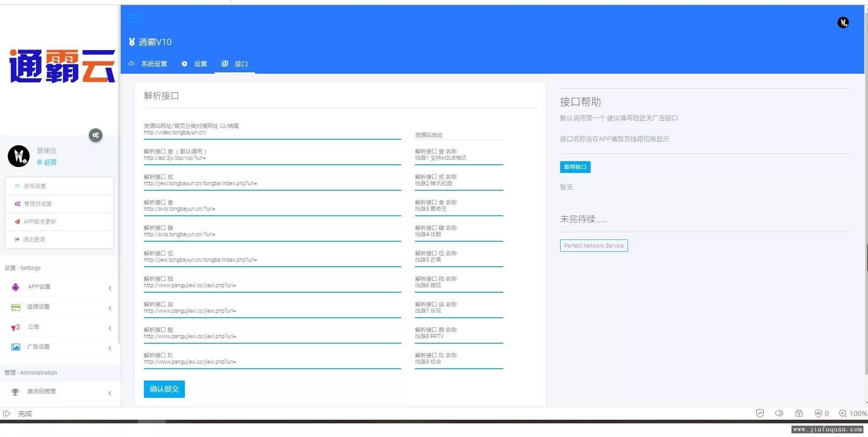Click the Android icon for APP设置

(x=15, y=287)
